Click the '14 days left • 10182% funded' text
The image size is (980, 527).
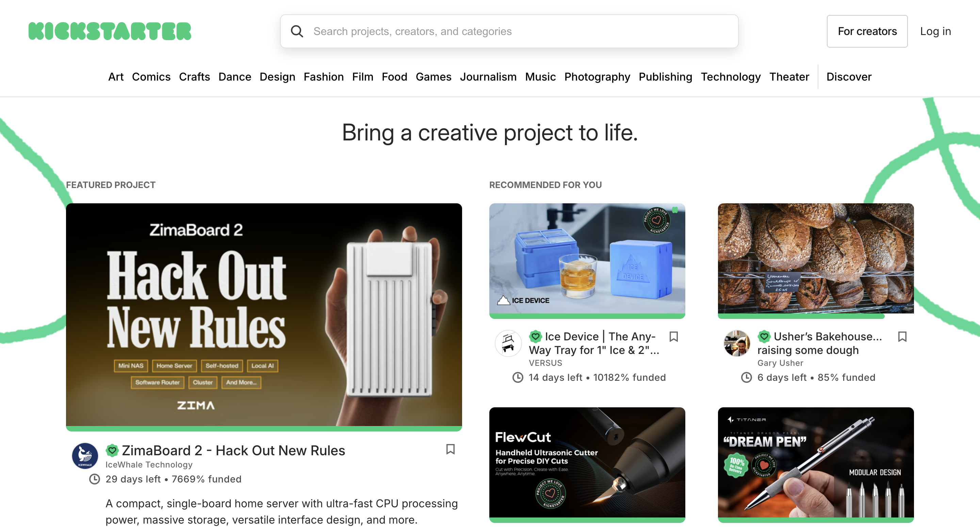click(597, 377)
